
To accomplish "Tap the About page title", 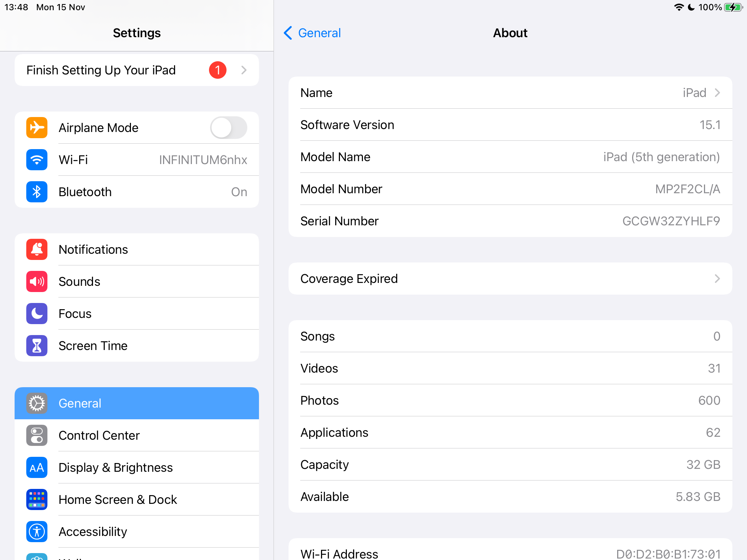I will (510, 33).
